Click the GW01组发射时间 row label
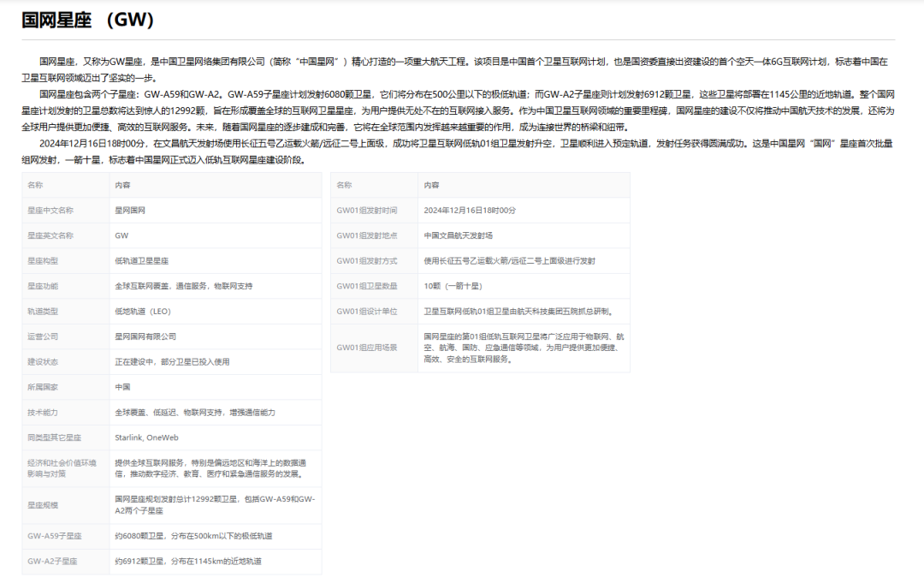924x583 pixels. tap(366, 210)
